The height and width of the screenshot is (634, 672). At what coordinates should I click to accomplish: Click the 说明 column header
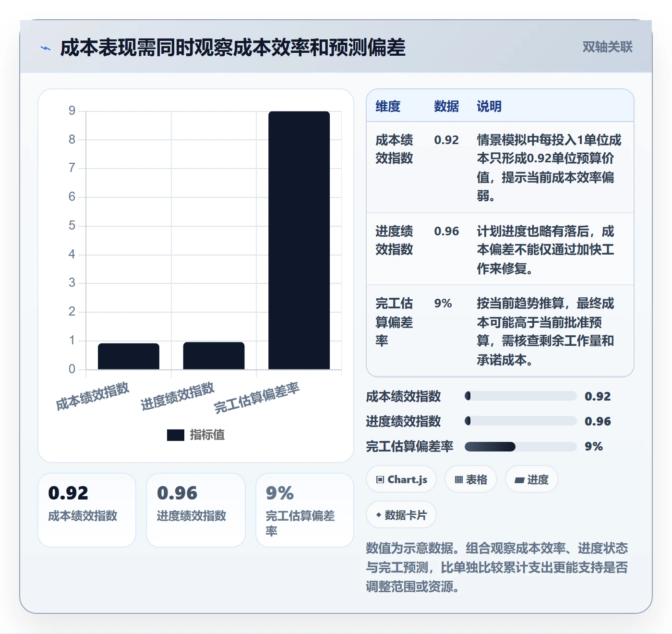pos(489,106)
